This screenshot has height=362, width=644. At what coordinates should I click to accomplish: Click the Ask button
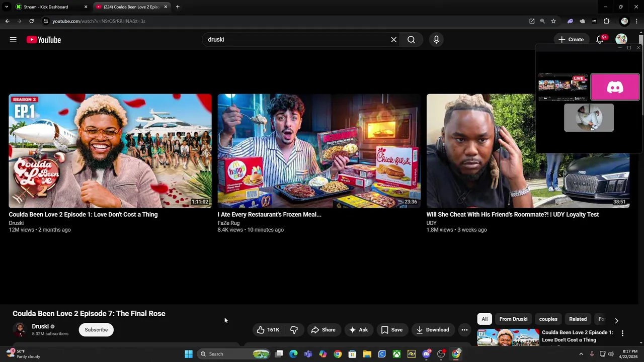[358, 330]
